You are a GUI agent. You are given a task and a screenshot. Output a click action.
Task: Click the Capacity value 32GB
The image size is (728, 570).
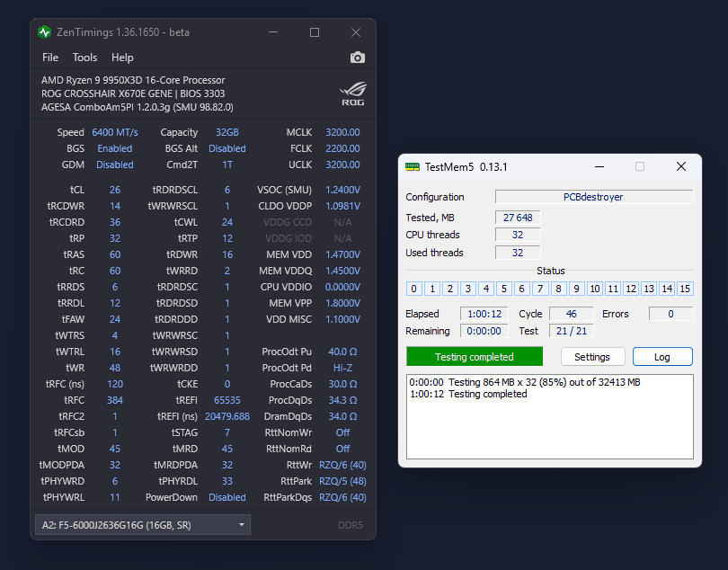click(x=227, y=132)
